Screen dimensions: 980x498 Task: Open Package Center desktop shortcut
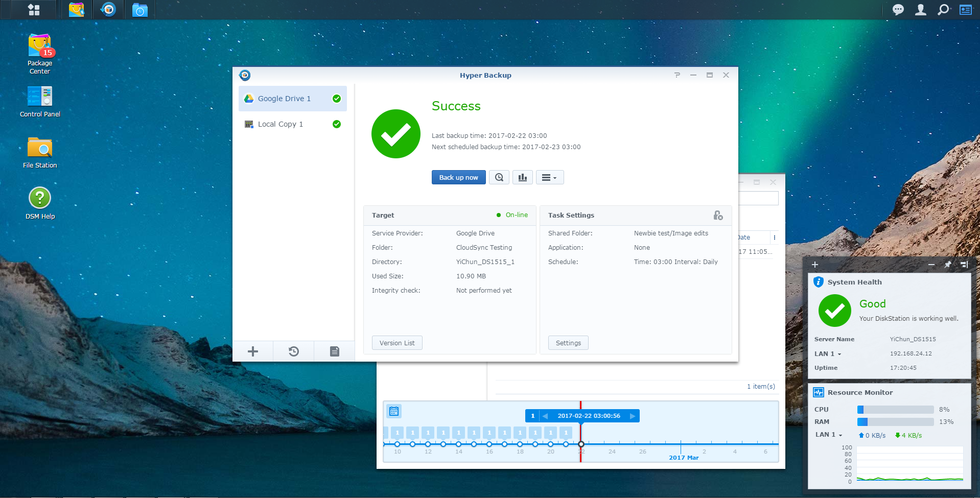click(x=40, y=54)
